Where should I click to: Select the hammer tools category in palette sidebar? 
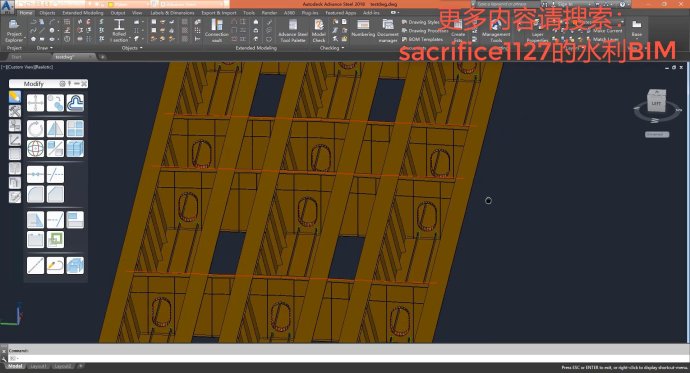tap(15, 111)
